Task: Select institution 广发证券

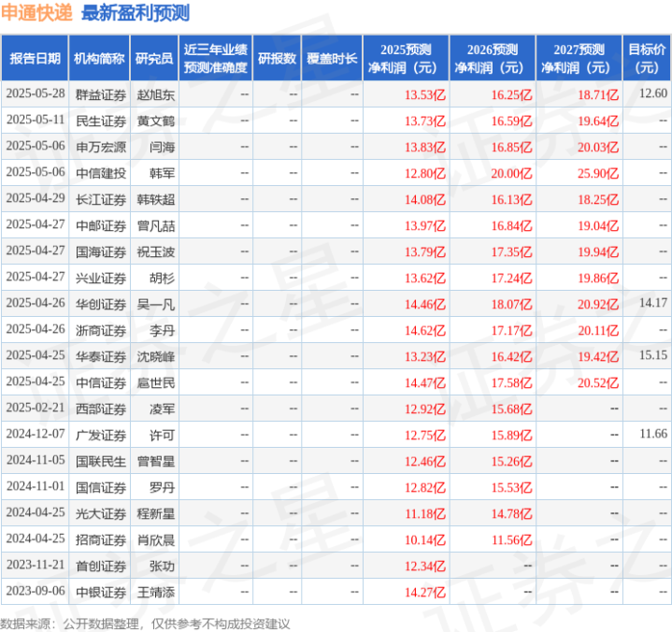Action: 101,435
